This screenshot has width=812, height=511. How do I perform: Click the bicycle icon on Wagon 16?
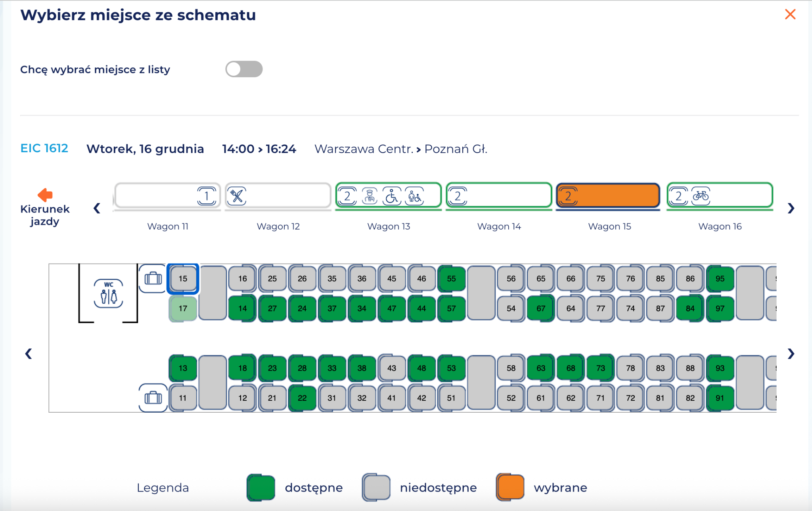pos(701,195)
